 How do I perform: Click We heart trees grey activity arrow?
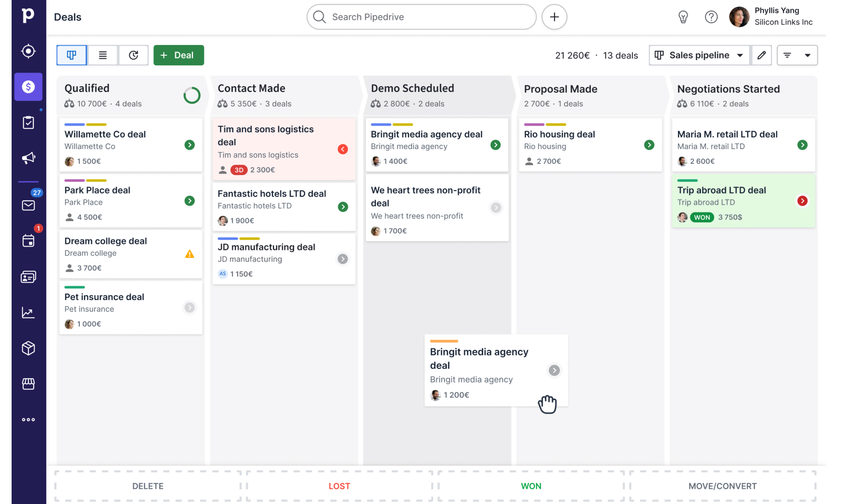496,207
